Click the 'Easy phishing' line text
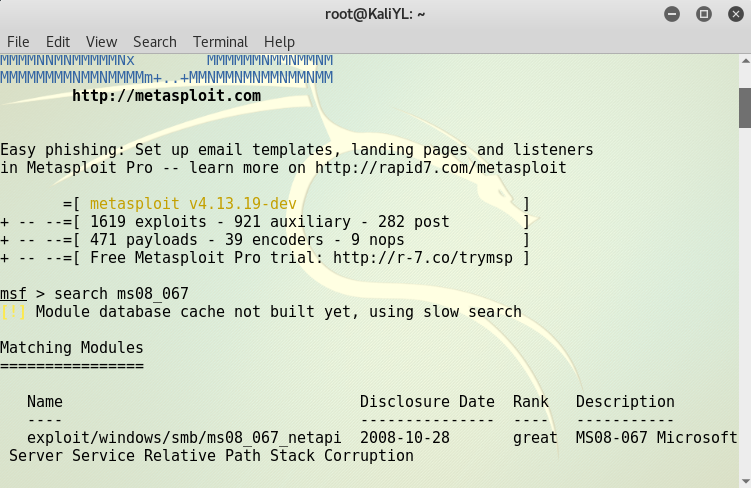This screenshot has height=488, width=751. (297, 150)
